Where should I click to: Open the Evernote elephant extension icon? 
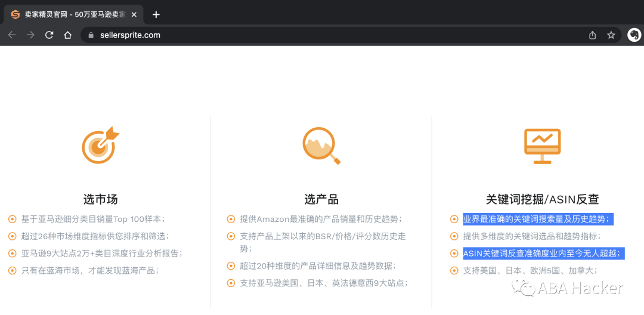tap(634, 35)
